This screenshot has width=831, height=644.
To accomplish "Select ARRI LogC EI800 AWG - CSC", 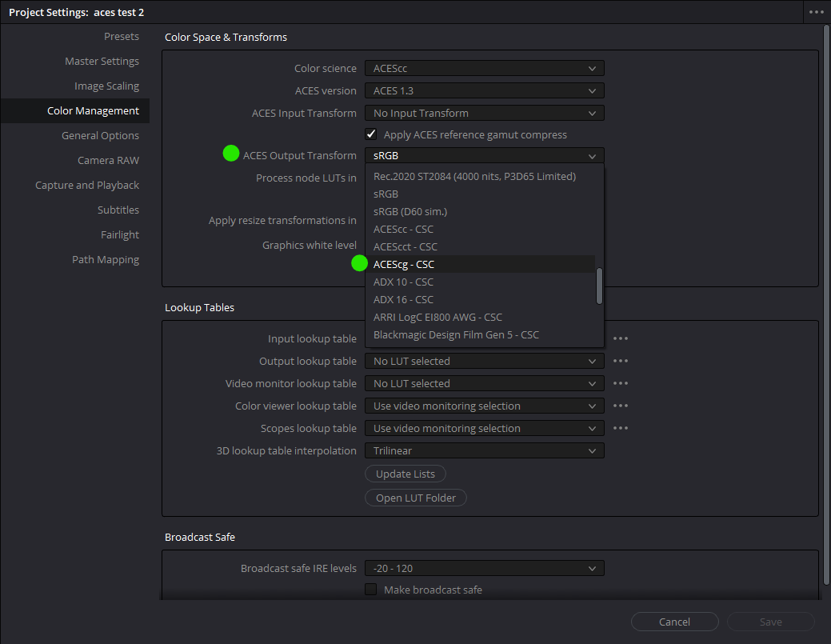I will point(480,317).
